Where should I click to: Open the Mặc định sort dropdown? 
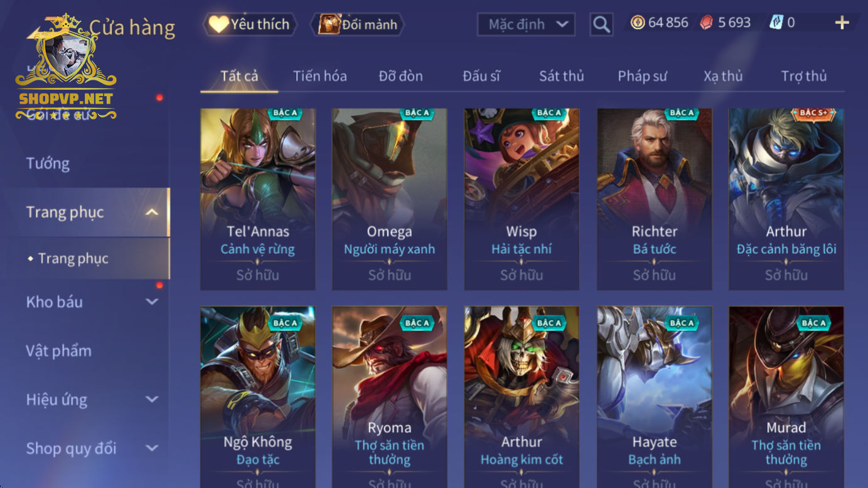[x=526, y=24]
